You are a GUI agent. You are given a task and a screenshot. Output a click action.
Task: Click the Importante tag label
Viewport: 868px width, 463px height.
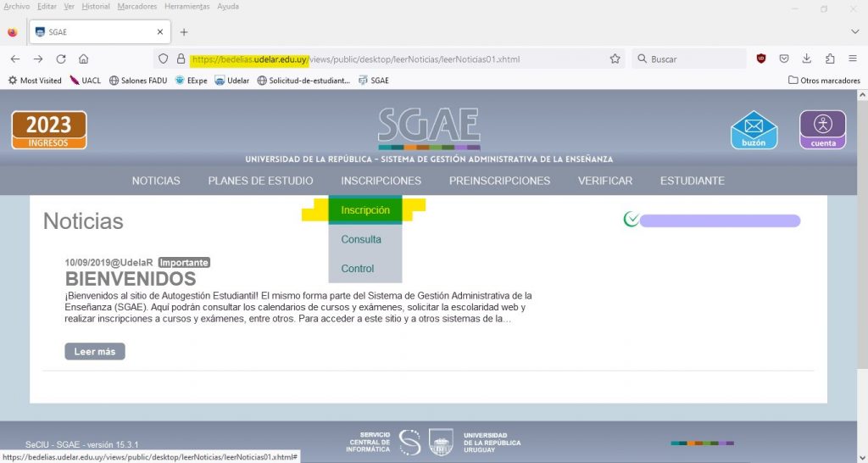tap(184, 263)
